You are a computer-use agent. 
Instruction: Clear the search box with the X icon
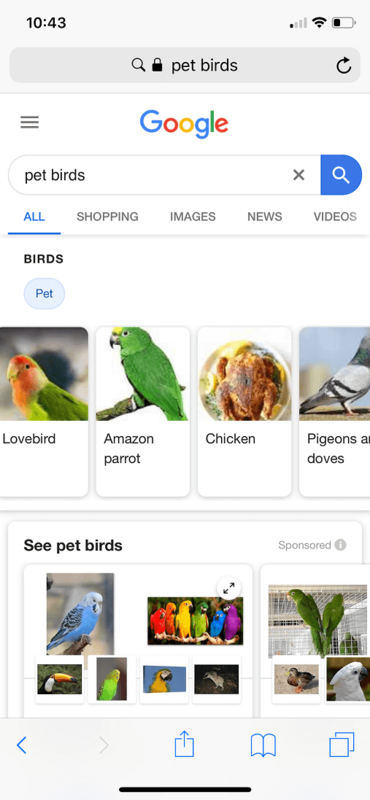(299, 175)
